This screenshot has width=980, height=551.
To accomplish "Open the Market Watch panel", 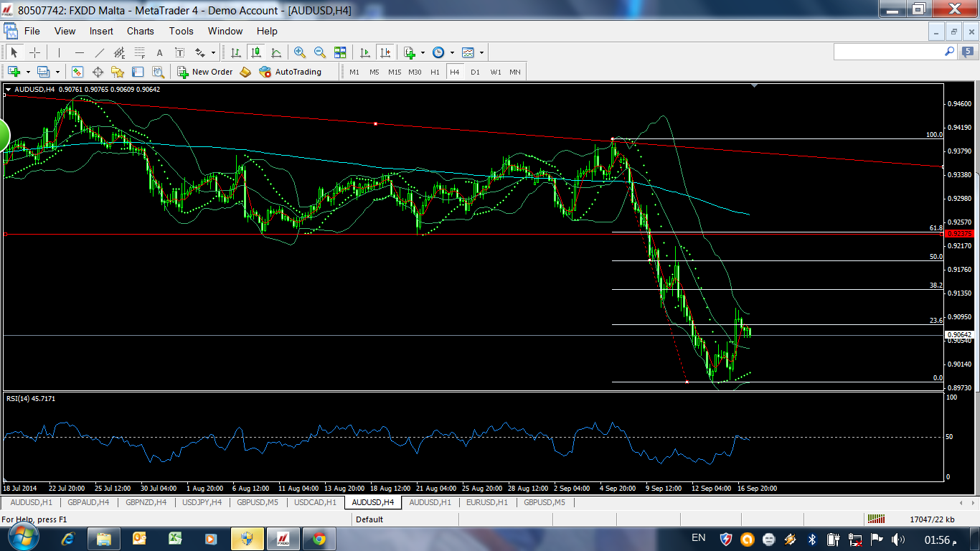I will pos(77,72).
